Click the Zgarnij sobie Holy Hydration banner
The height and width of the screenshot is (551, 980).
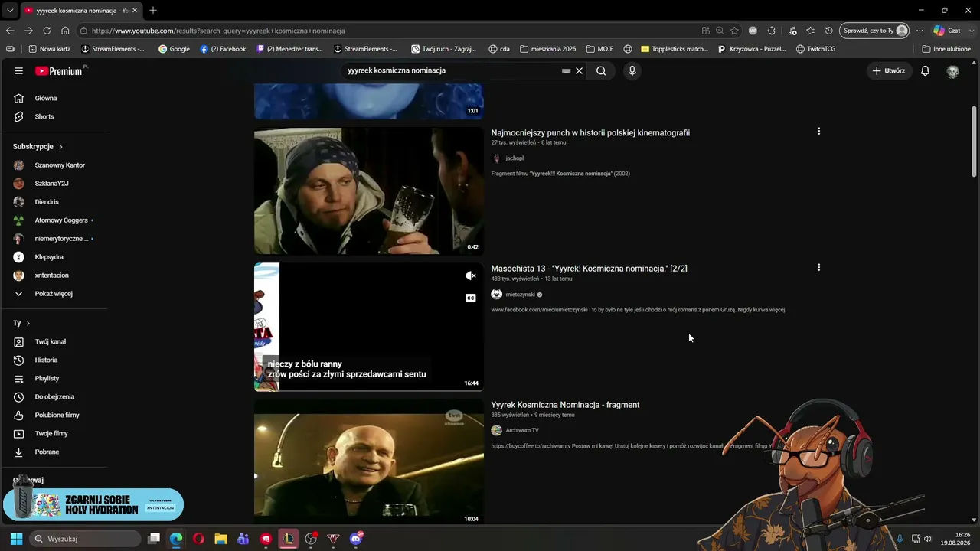(x=93, y=504)
